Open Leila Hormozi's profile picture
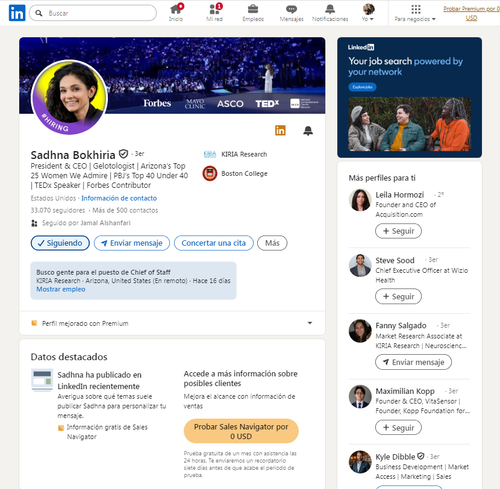The image size is (500, 489). (x=360, y=200)
